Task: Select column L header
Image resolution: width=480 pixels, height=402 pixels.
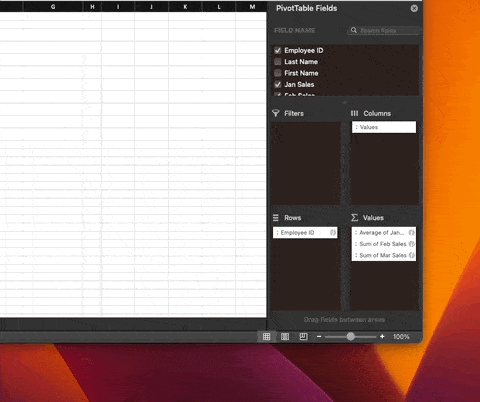Action: 219,6
